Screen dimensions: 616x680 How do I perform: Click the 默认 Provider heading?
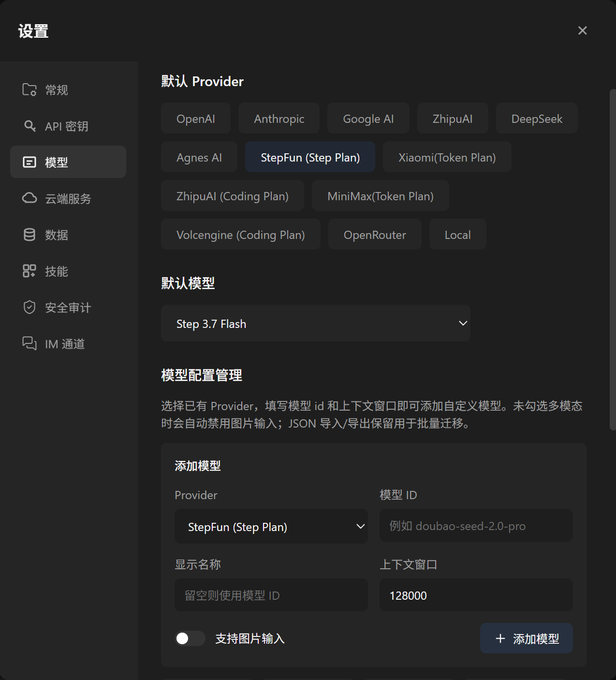click(202, 81)
